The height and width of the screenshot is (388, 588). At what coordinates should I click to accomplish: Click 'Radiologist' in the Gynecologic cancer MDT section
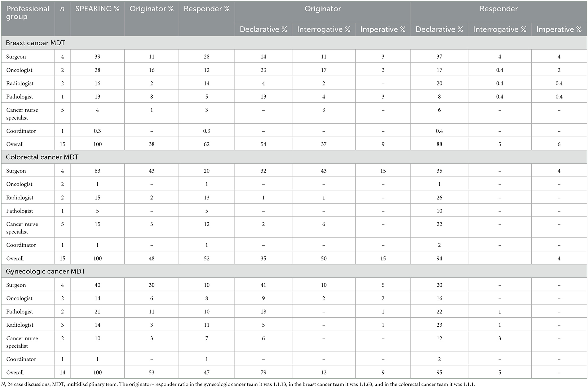[x=20, y=325]
